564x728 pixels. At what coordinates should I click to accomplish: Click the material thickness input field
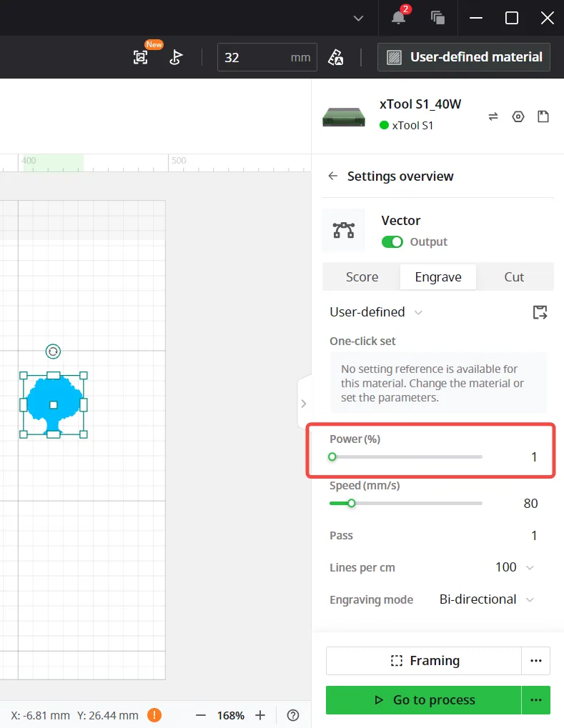[x=267, y=57]
